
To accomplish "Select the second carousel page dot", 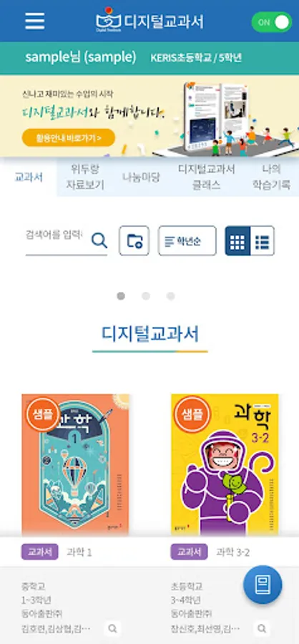I will click(146, 296).
